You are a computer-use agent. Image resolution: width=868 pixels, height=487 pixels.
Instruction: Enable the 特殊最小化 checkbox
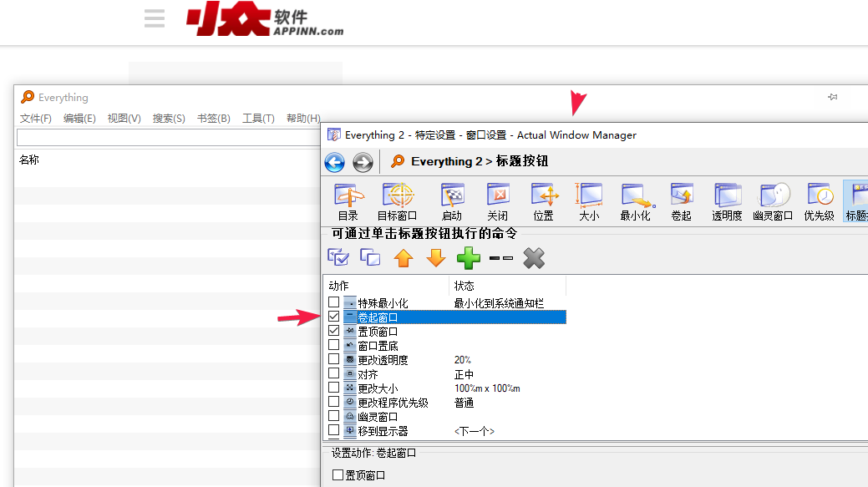coord(334,302)
